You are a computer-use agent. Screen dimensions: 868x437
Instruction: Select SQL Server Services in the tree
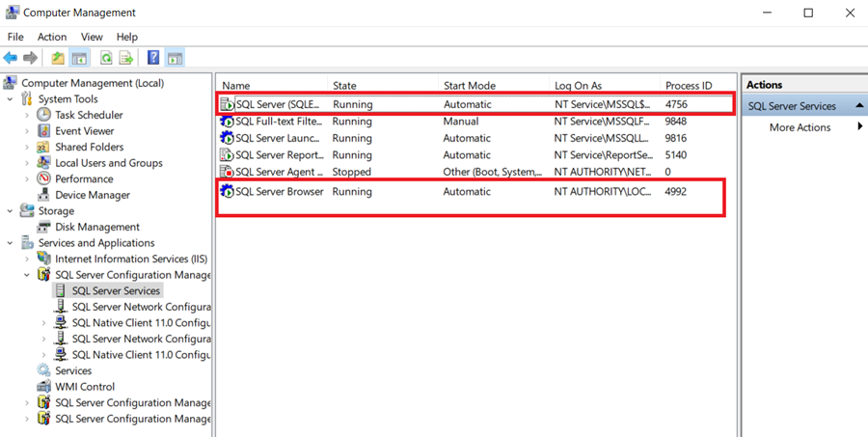click(116, 290)
